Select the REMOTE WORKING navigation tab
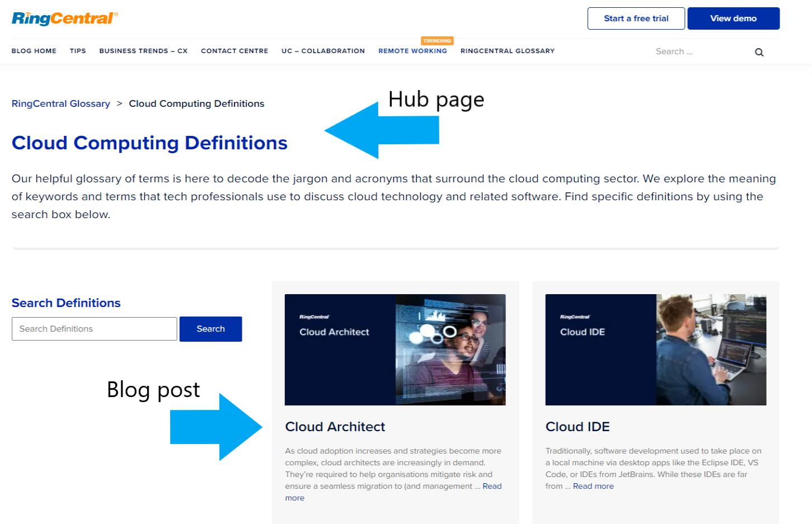This screenshot has width=812, height=524. click(x=412, y=51)
